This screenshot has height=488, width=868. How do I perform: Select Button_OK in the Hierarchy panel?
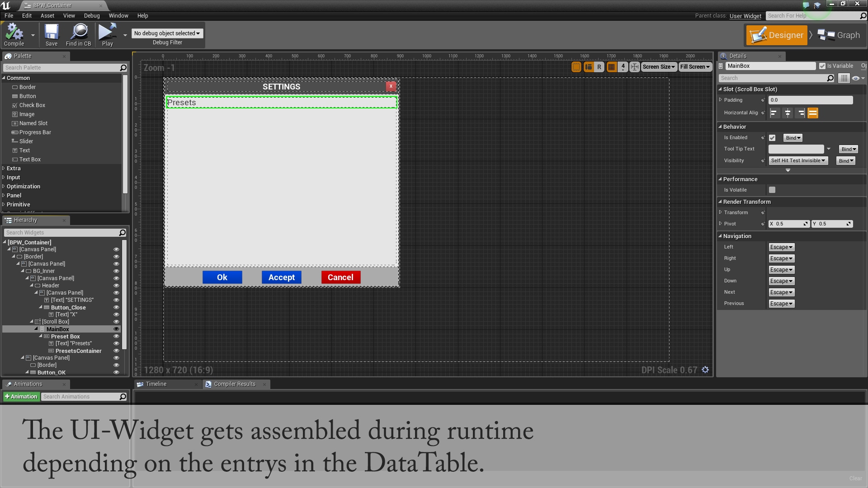click(x=51, y=372)
